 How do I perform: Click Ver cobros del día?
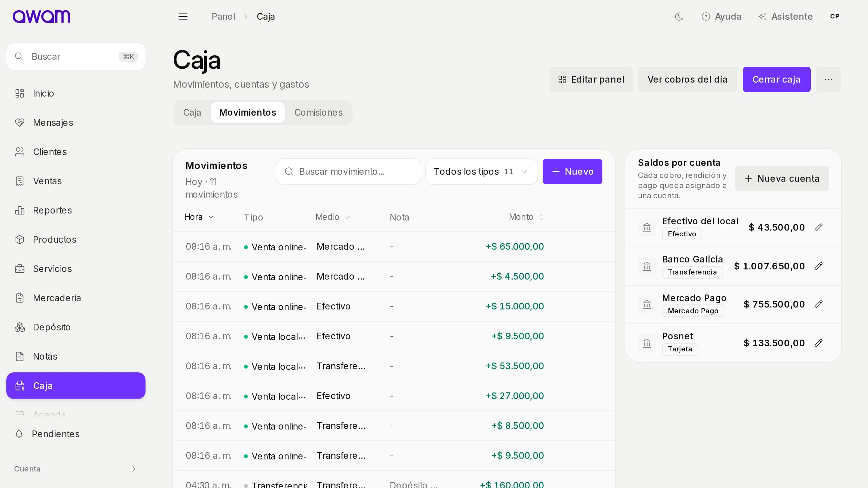coord(688,79)
